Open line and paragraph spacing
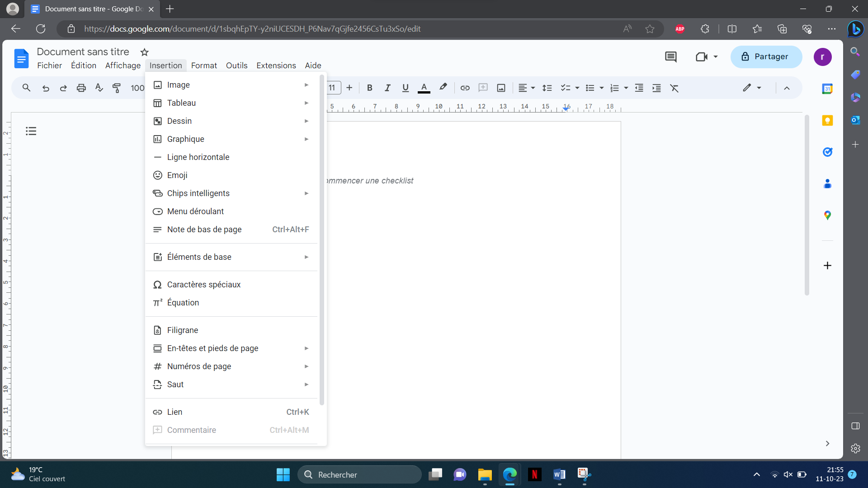 click(x=547, y=88)
